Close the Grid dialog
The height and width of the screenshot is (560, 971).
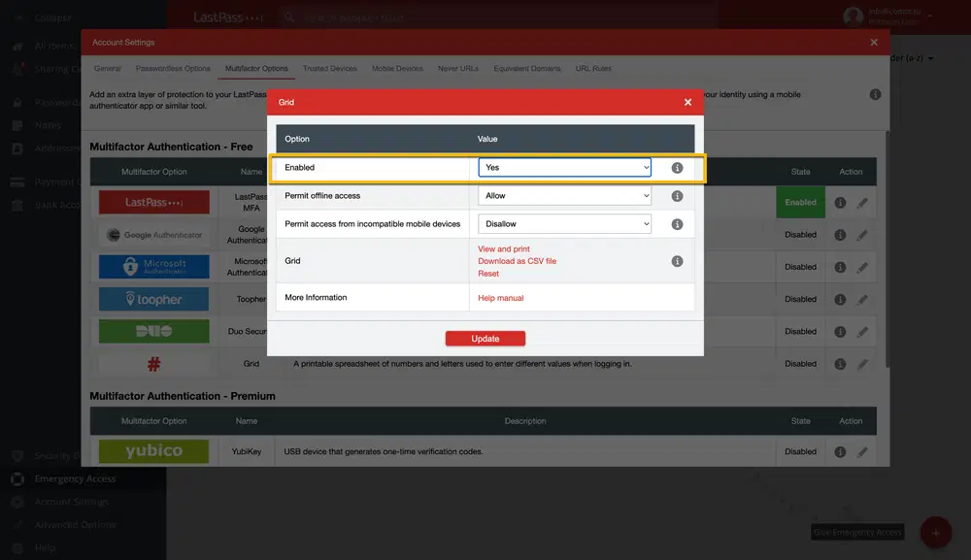point(687,102)
